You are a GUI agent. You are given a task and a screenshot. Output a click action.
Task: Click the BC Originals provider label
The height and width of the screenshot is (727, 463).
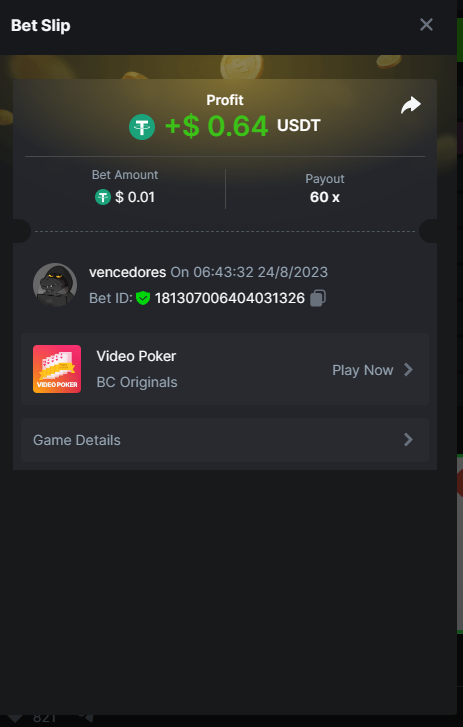[x=137, y=382]
